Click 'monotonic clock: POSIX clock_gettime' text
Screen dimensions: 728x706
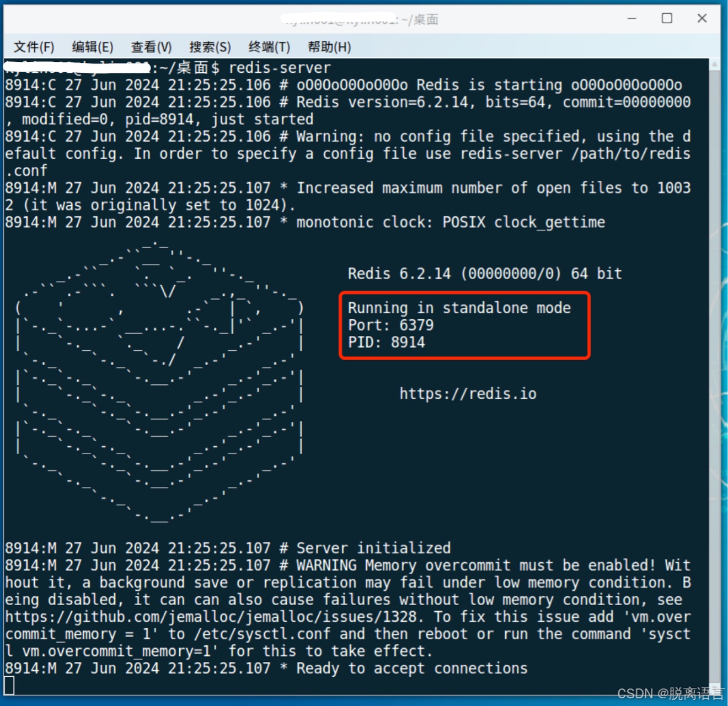[451, 222]
